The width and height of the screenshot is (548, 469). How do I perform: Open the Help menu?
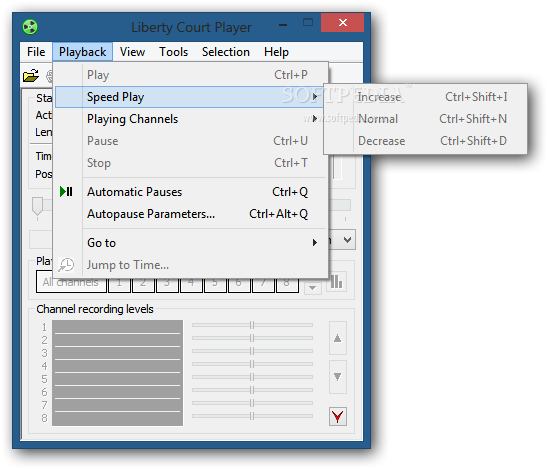click(x=276, y=52)
